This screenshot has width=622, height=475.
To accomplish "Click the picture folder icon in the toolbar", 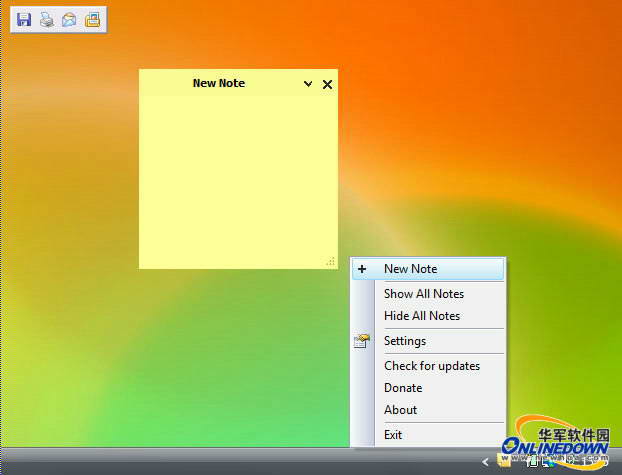I will [93, 20].
